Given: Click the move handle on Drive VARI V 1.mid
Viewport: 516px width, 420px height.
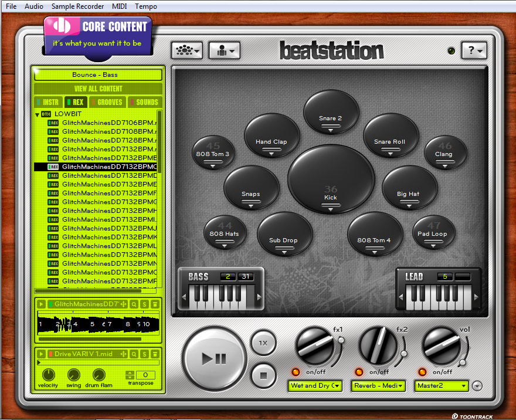Looking at the screenshot, I should pos(123,354).
